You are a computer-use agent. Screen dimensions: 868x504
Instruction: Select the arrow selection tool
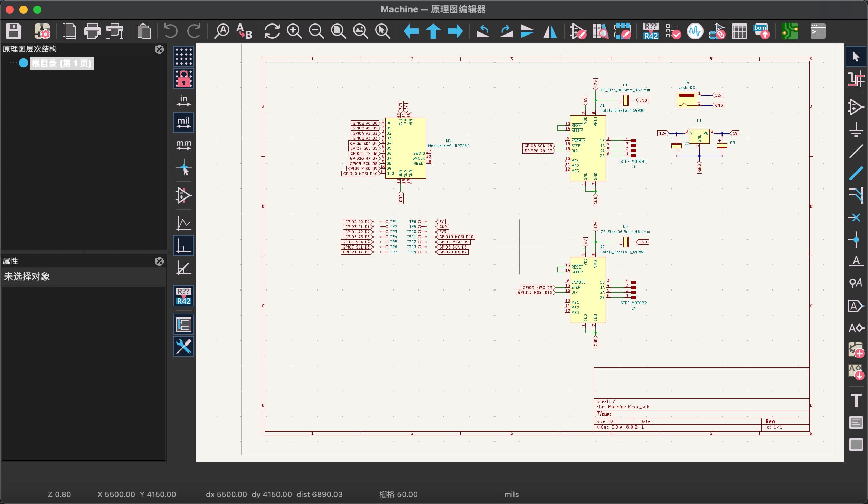(x=856, y=56)
